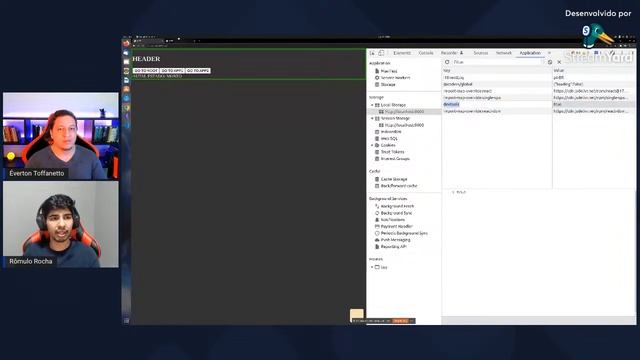The height and width of the screenshot is (360, 640).
Task: Open Notifications under Background Services
Action: coord(393,220)
